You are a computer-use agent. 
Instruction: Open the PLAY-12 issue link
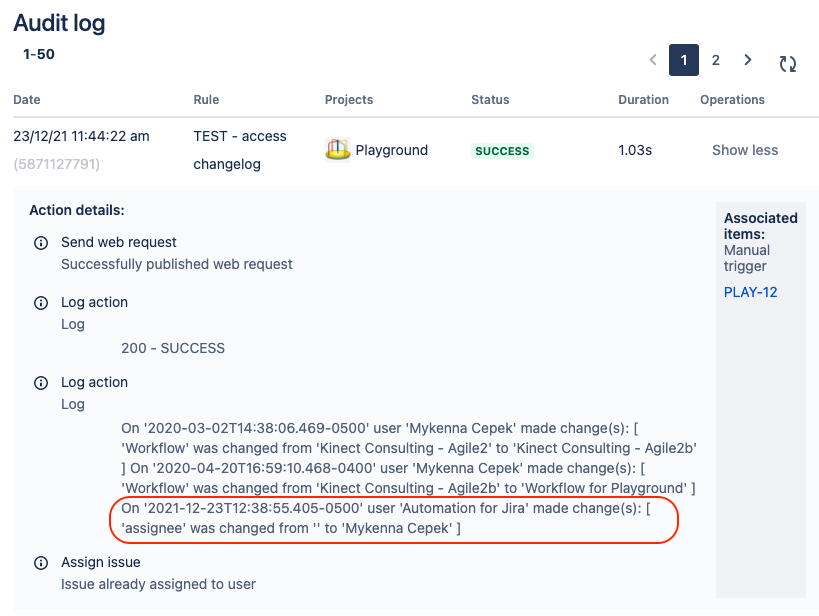click(x=750, y=292)
